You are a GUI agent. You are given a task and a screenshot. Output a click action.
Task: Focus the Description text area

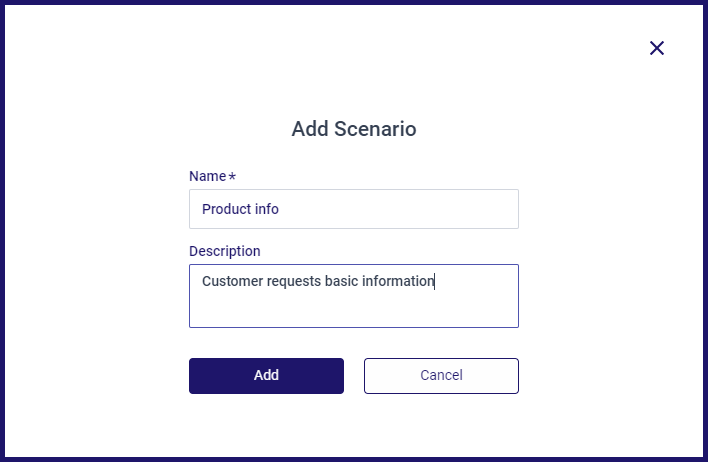tap(354, 296)
